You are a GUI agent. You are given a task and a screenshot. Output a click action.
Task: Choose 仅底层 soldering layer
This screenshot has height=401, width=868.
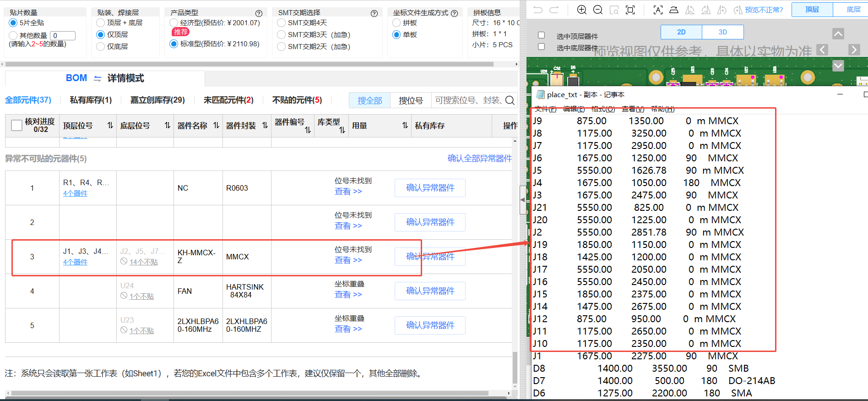tap(101, 46)
